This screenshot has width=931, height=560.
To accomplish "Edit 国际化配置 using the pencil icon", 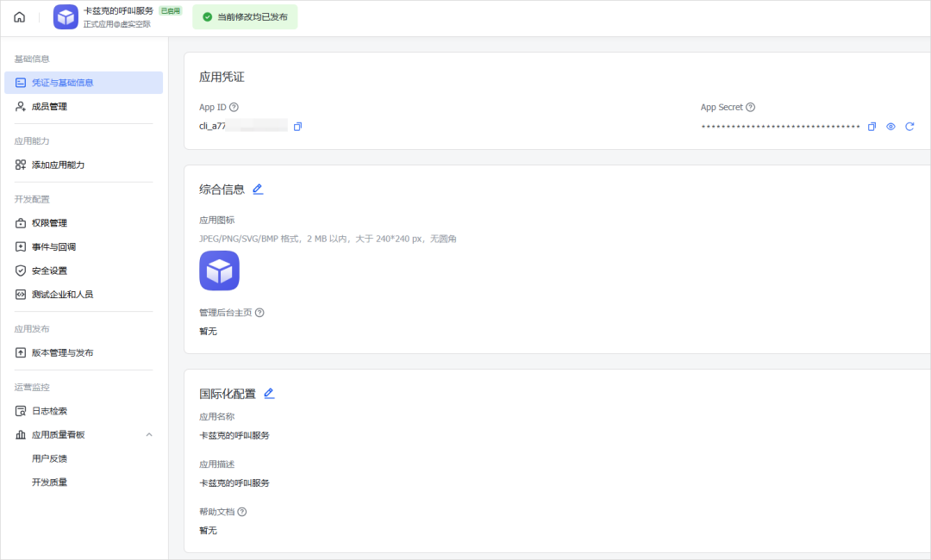I will (x=269, y=393).
